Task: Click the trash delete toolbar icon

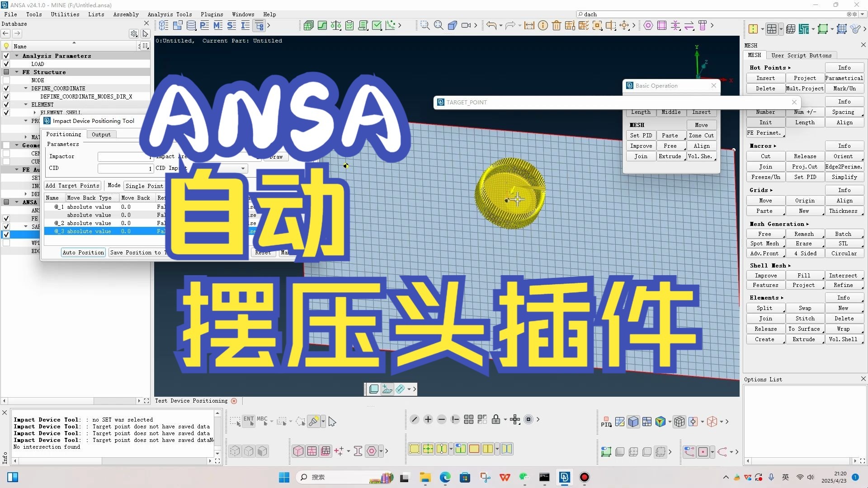Action: 557,26
